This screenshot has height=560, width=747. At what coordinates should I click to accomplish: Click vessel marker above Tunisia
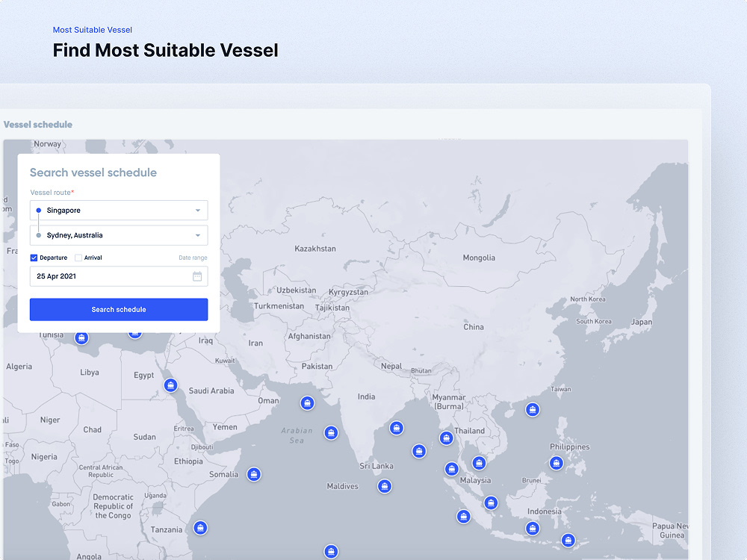pos(81,338)
